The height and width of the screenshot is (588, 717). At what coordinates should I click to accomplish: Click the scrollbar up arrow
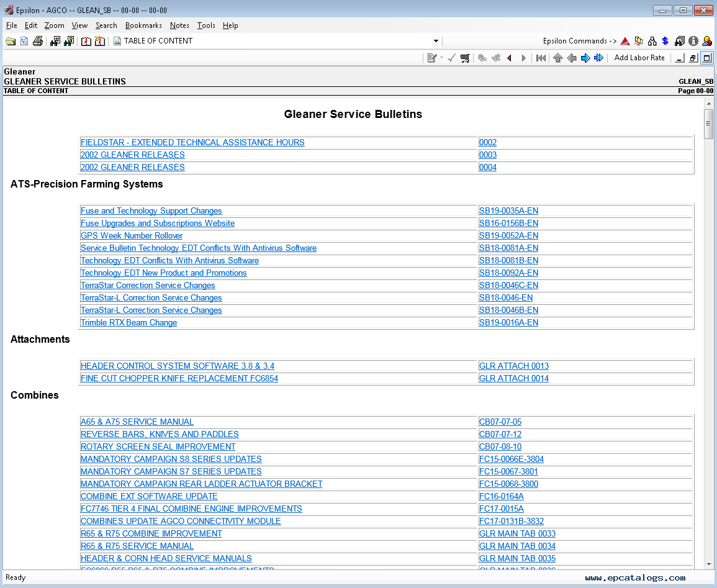pyautogui.click(x=708, y=103)
